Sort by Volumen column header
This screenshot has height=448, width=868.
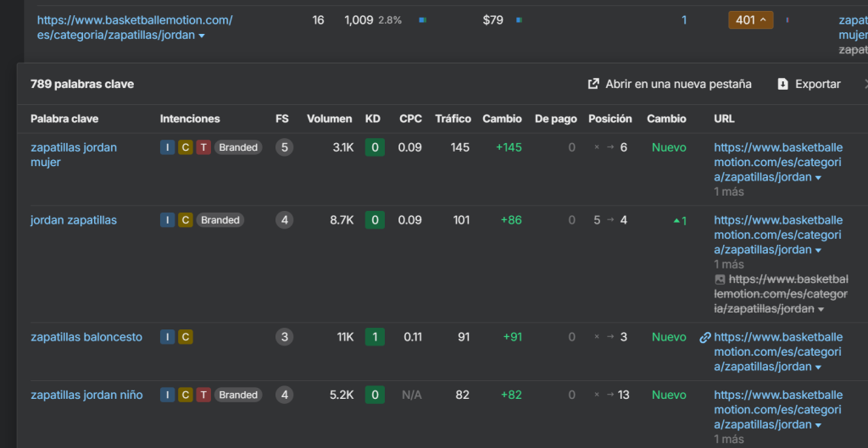[x=329, y=119]
